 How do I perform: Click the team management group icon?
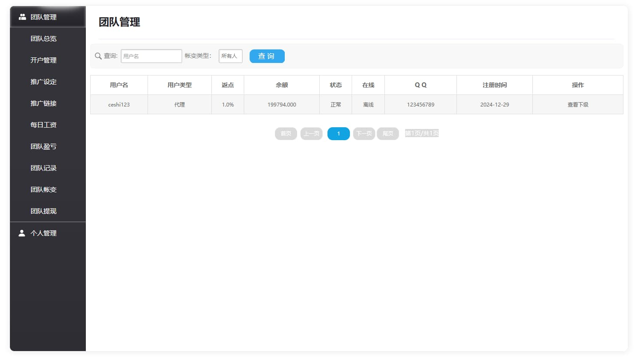22,17
